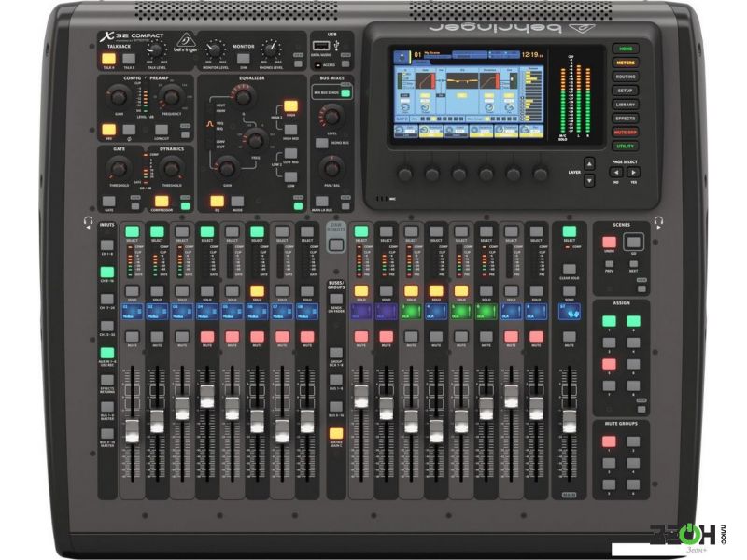Click the Scenes Next button
The height and width of the screenshot is (560, 747).
[x=633, y=264]
